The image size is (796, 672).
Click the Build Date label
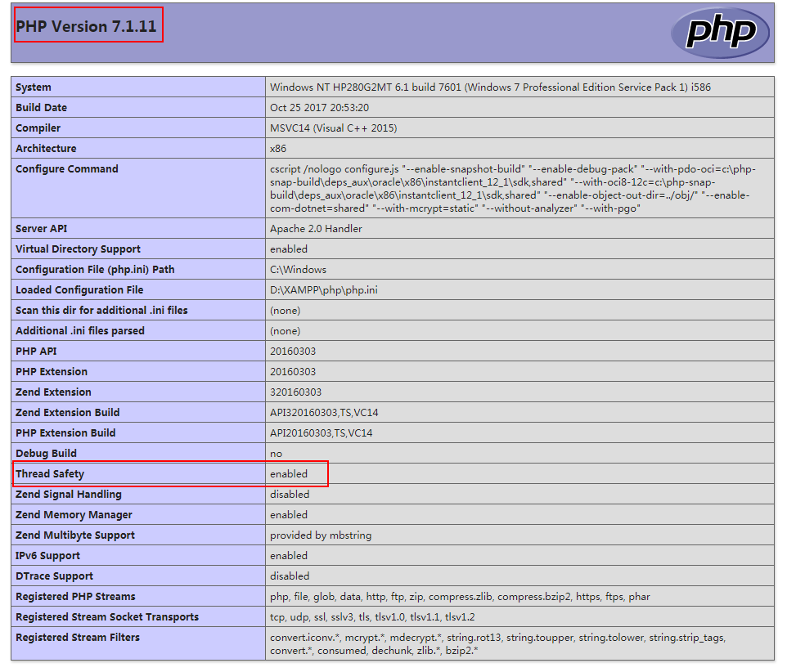(41, 108)
